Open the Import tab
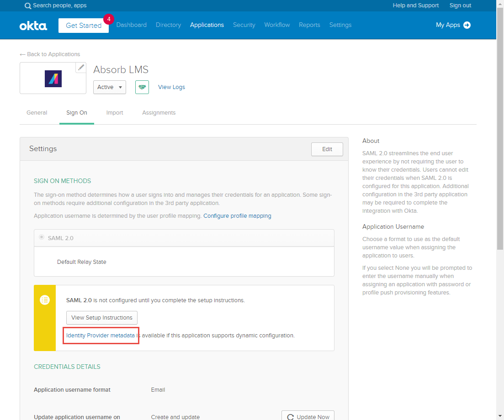The image size is (504, 420). point(114,112)
